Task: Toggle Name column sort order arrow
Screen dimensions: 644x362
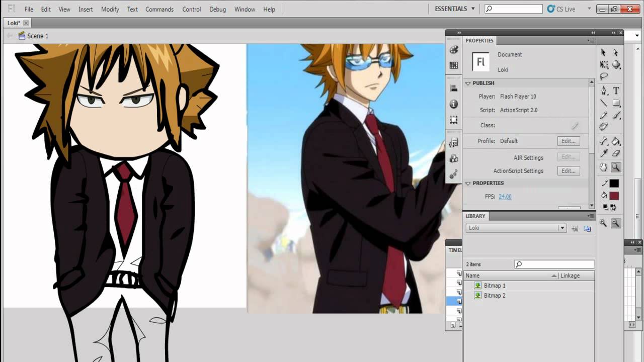Action: (554, 276)
